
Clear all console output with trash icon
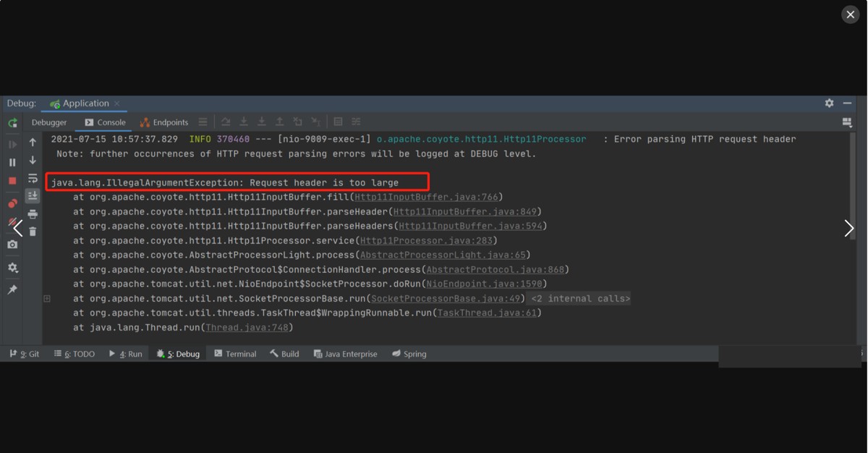coord(33,232)
